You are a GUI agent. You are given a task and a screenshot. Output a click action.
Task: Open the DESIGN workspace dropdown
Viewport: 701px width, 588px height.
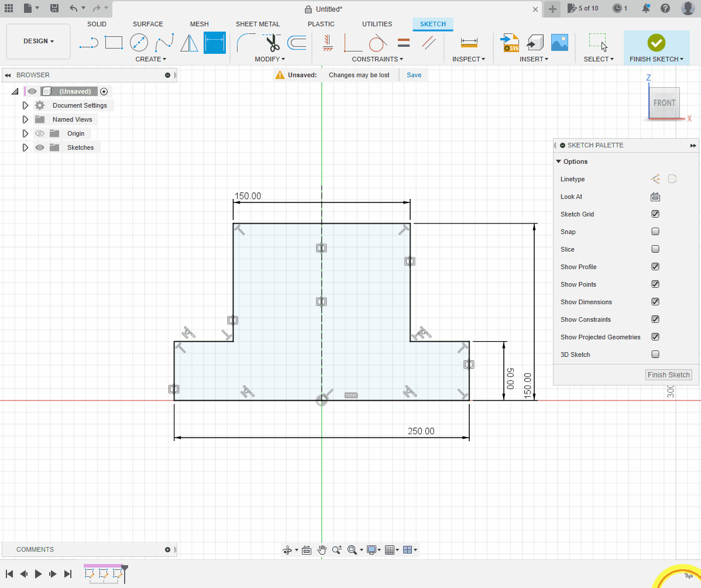click(39, 42)
